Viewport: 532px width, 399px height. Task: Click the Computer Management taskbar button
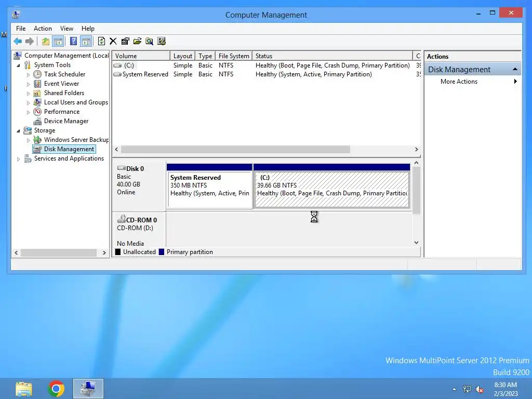88,389
